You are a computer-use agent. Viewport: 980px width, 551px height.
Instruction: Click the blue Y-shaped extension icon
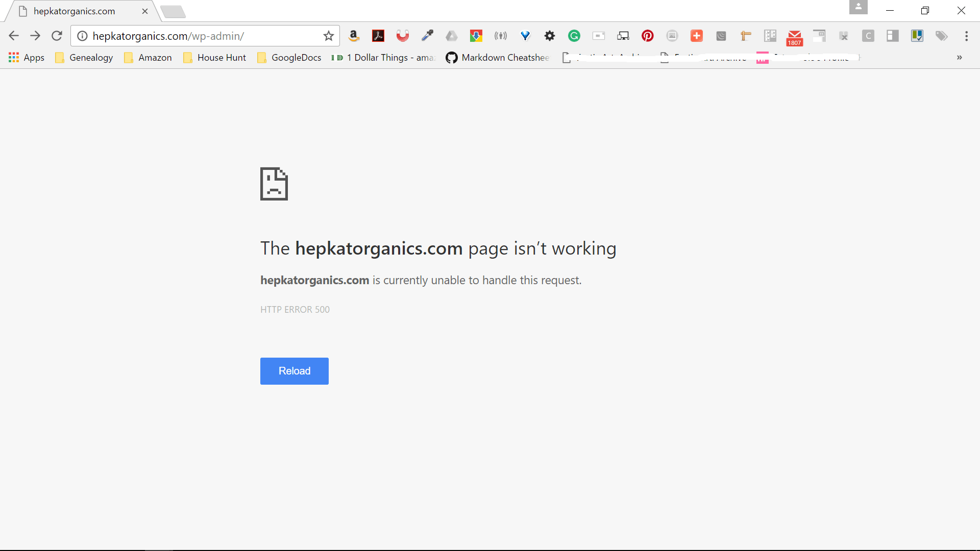[525, 36]
